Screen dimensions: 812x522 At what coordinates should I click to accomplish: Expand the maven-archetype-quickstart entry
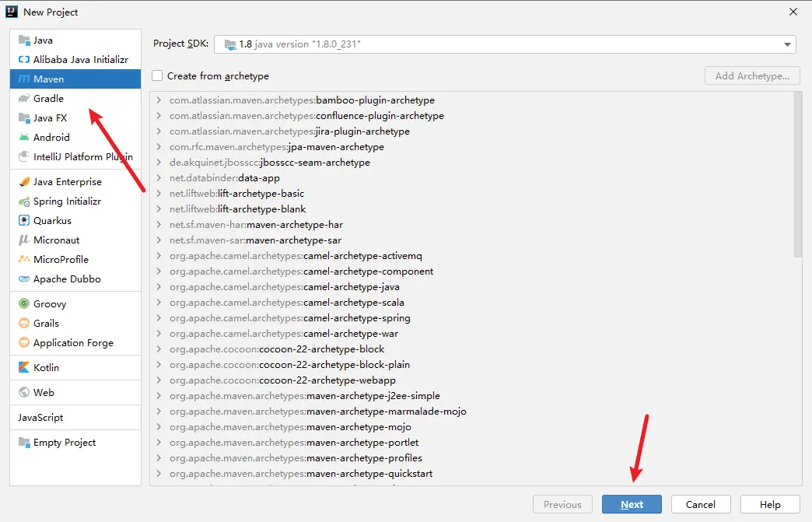(159, 473)
